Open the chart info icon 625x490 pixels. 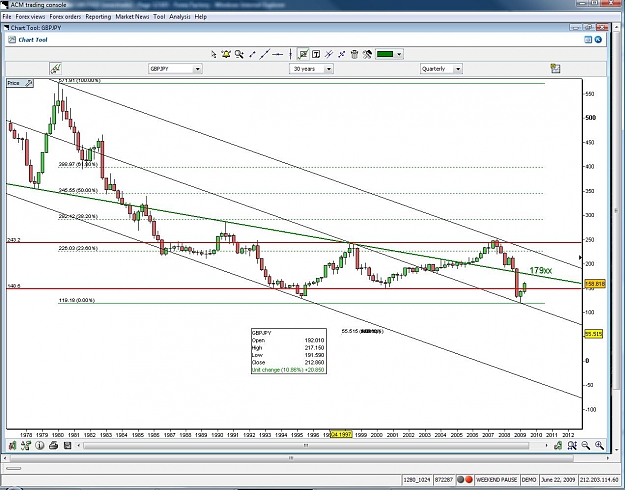39,445
